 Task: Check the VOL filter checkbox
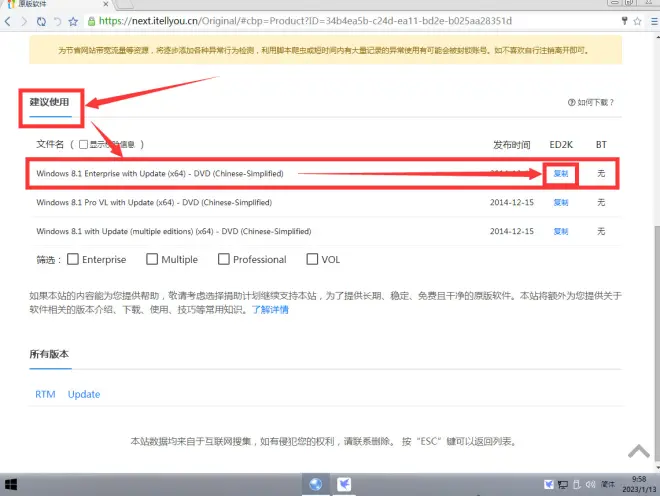tap(312, 259)
